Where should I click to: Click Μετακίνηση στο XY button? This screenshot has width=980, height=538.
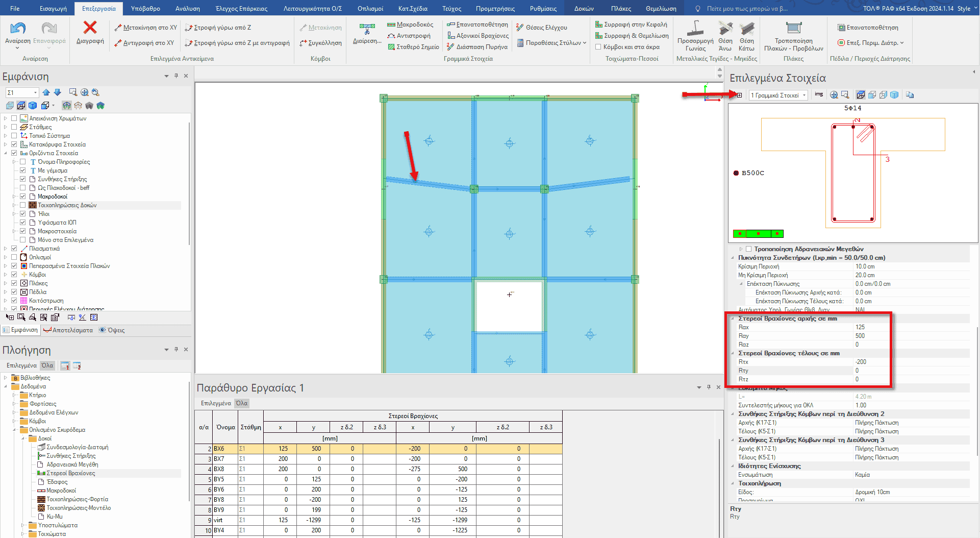pyautogui.click(x=145, y=28)
